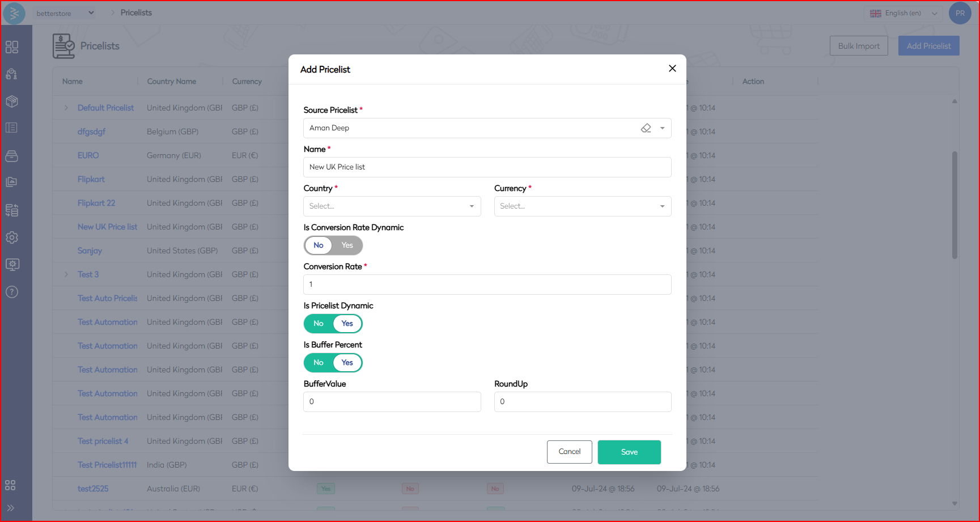Click the eraser icon in Source Pricelist
The width and height of the screenshot is (980, 522).
(x=646, y=128)
